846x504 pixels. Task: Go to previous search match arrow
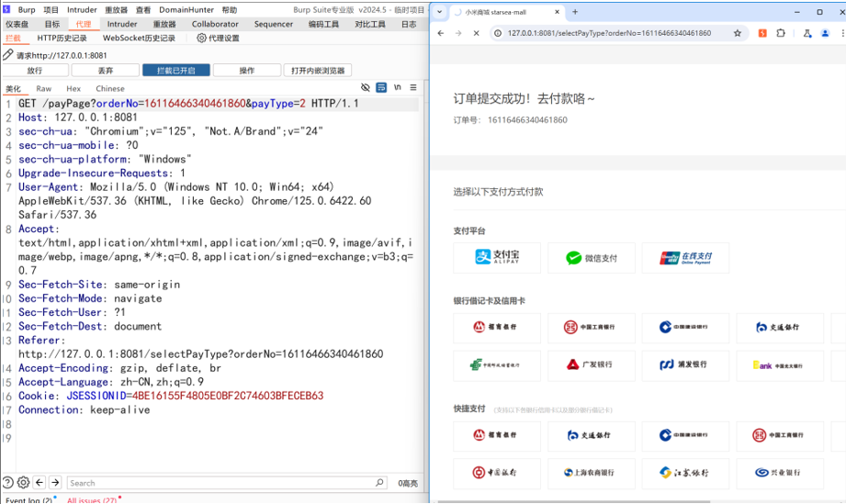click(x=39, y=483)
